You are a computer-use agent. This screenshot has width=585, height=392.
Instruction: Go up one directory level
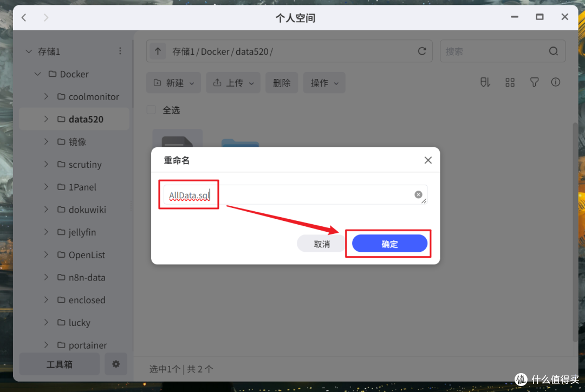(x=158, y=51)
